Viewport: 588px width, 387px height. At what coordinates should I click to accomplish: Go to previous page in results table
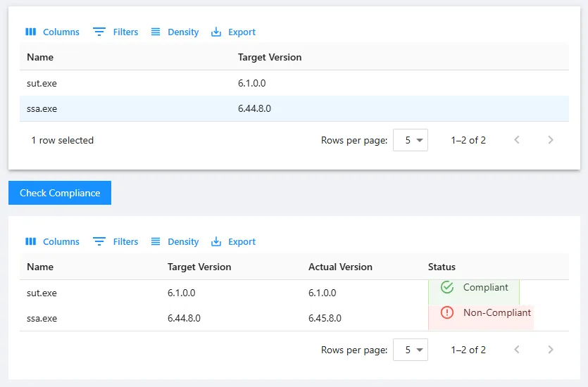click(x=517, y=350)
